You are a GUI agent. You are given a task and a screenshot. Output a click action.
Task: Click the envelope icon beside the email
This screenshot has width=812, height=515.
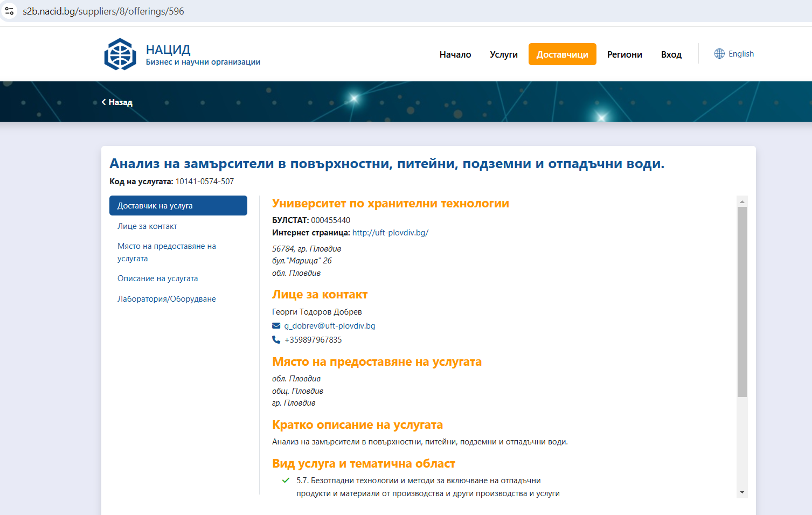276,326
